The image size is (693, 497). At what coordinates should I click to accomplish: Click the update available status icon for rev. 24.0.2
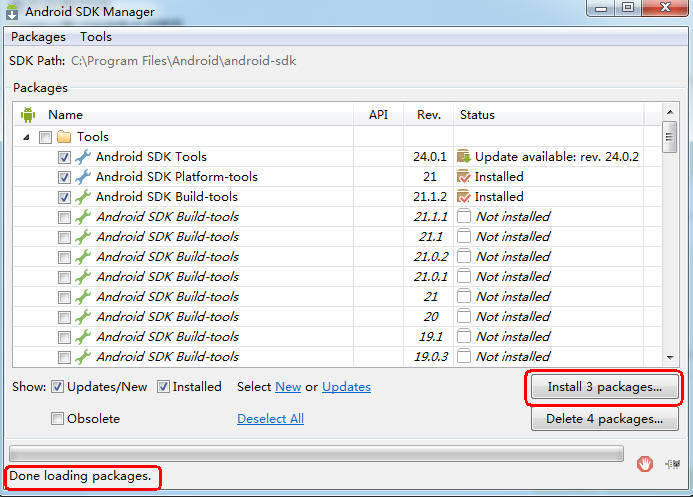pos(463,157)
